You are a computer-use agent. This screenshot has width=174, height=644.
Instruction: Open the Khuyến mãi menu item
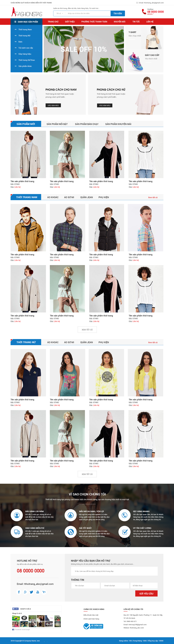point(119,22)
